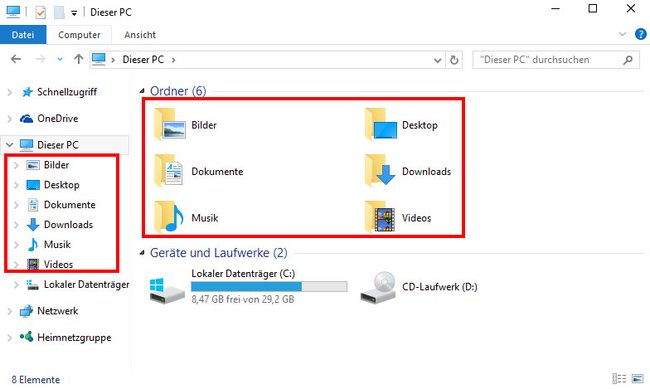Image resolution: width=650 pixels, height=389 pixels.
Task: Open the Computer ribbon tab
Action: (x=79, y=35)
